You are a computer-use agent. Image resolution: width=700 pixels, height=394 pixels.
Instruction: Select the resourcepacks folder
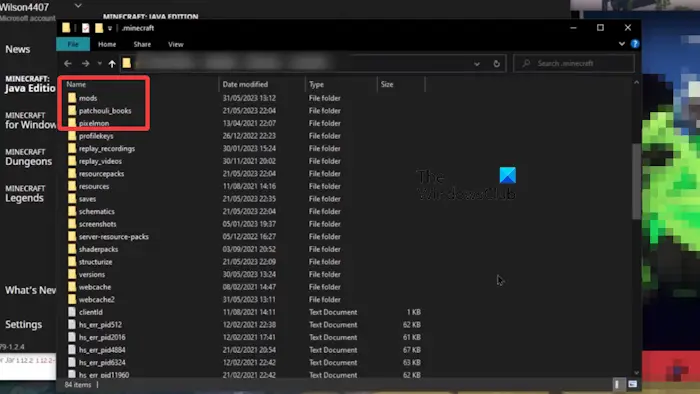[x=101, y=174]
